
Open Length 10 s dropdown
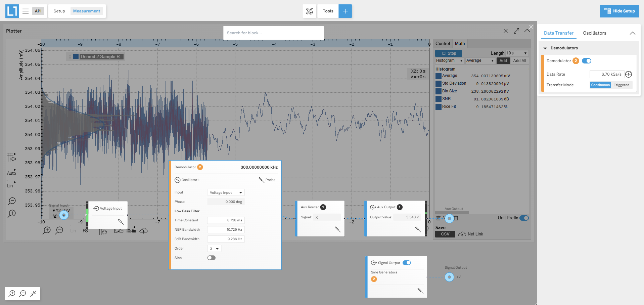coord(517,53)
